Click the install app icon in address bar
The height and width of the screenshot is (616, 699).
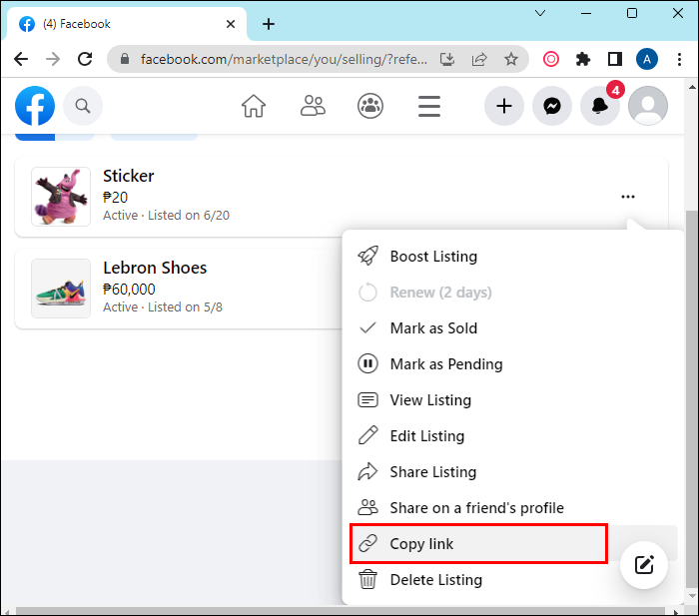[447, 59]
